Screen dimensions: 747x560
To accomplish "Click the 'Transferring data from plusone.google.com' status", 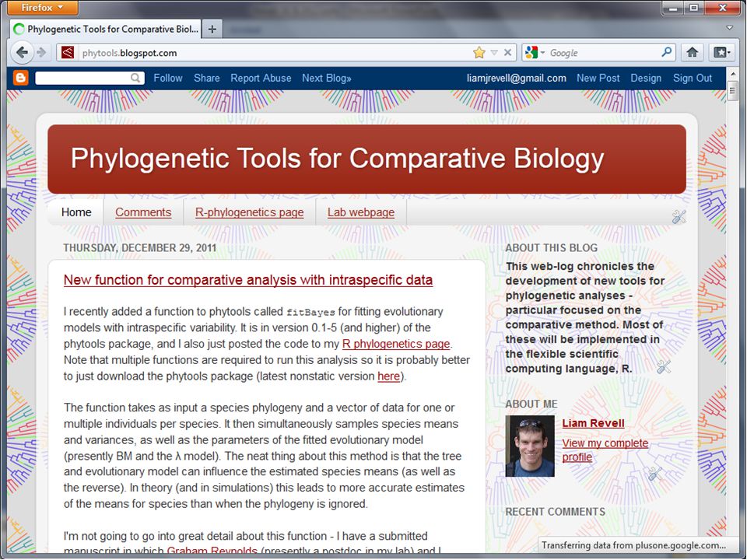I will (x=633, y=546).
